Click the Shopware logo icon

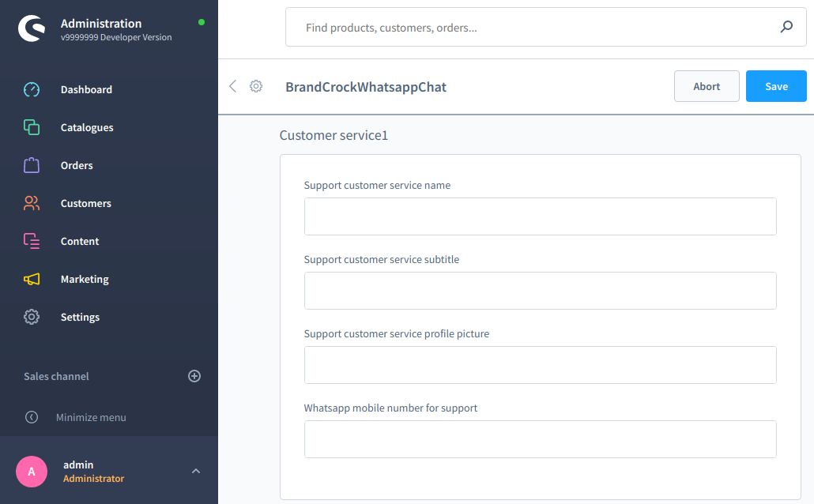[32, 28]
